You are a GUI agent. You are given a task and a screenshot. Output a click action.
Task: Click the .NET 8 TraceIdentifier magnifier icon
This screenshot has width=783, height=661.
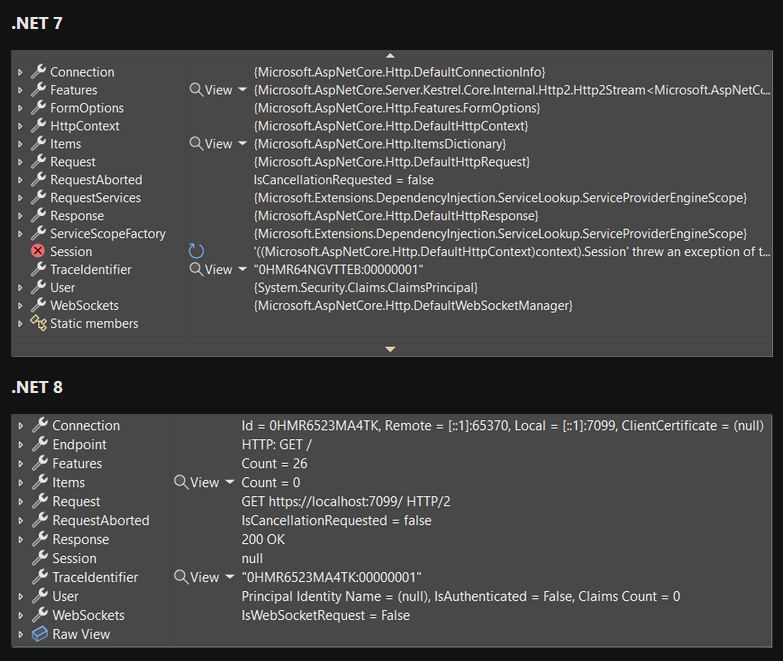click(181, 577)
